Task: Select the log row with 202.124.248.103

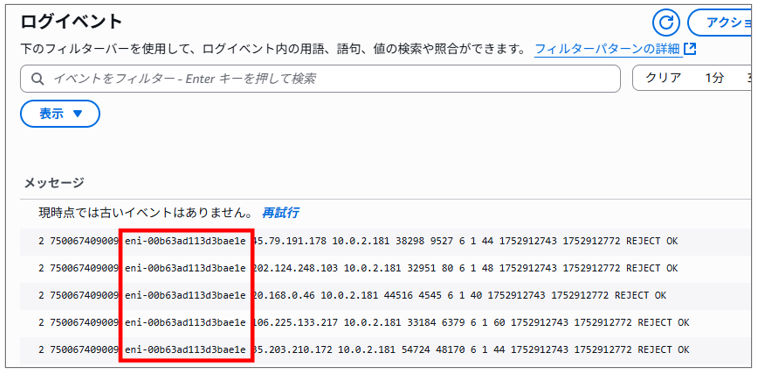Action: coord(386,268)
